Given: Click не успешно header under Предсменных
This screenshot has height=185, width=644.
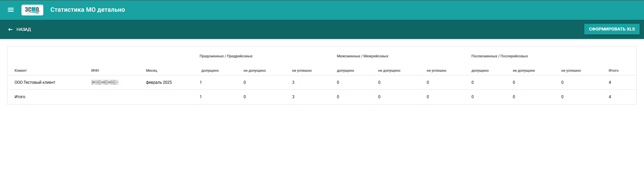Looking at the screenshot, I should 302,71.
